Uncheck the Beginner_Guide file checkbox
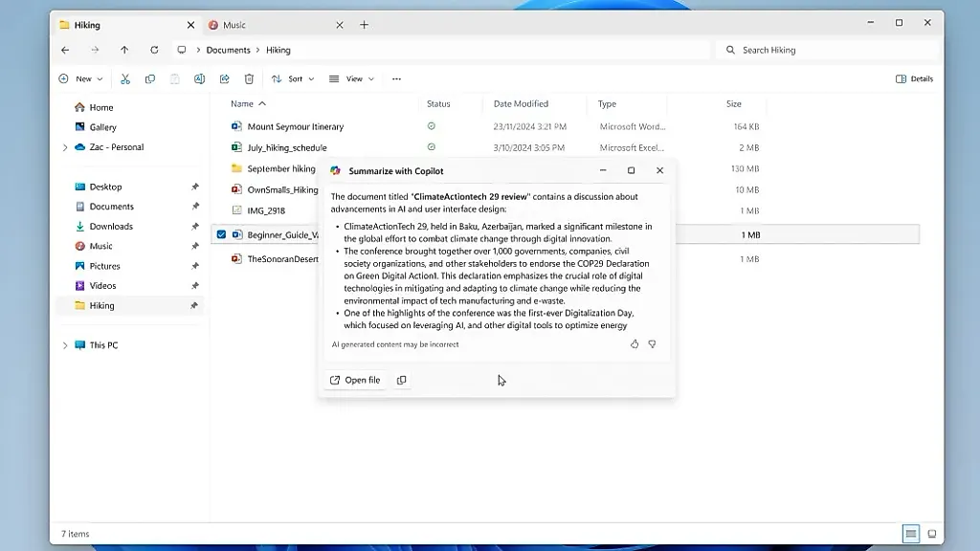The width and height of the screenshot is (980, 551). tap(221, 235)
